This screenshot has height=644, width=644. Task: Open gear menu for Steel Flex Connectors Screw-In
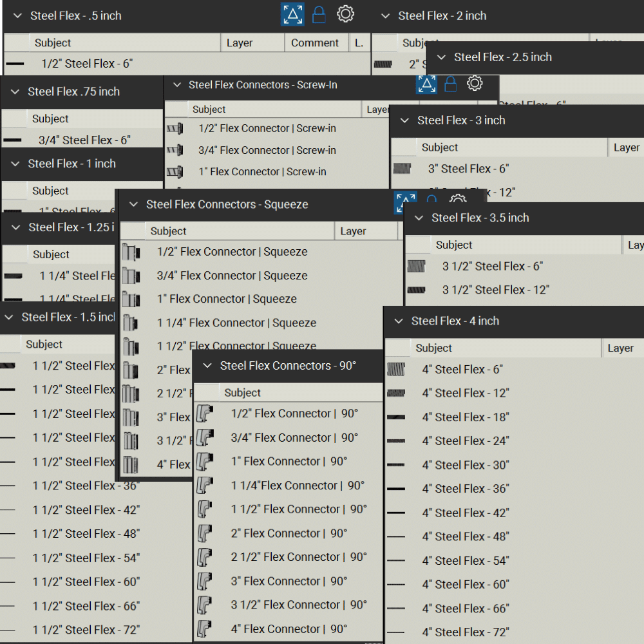475,83
